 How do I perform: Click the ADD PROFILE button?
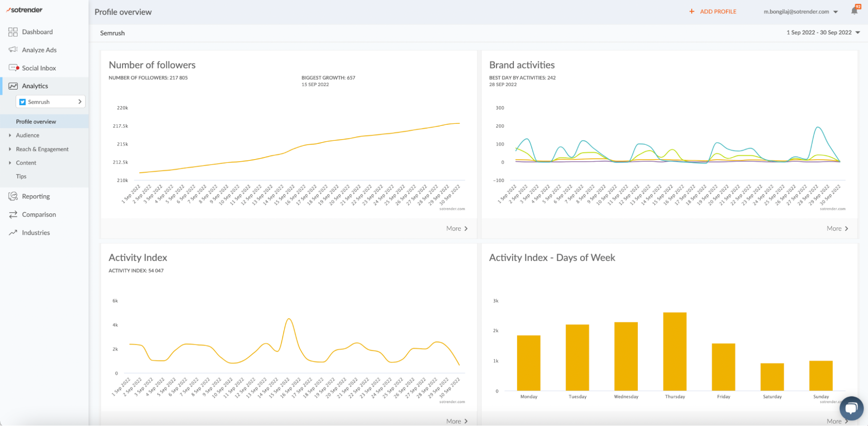point(713,12)
